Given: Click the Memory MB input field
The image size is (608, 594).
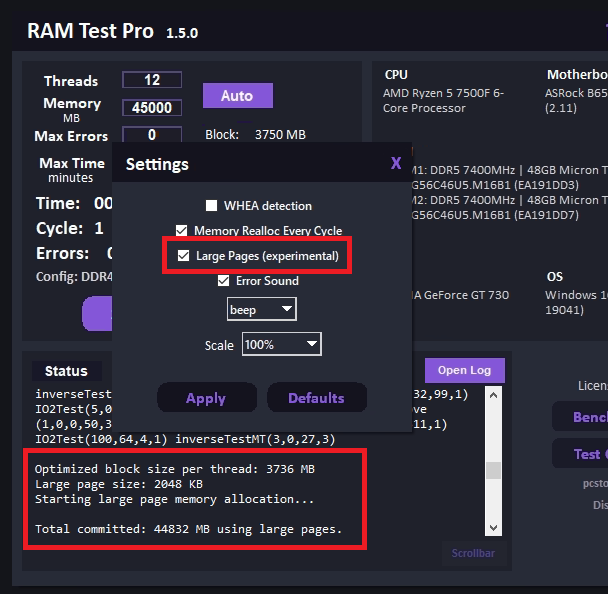Looking at the screenshot, I should click(x=152, y=107).
